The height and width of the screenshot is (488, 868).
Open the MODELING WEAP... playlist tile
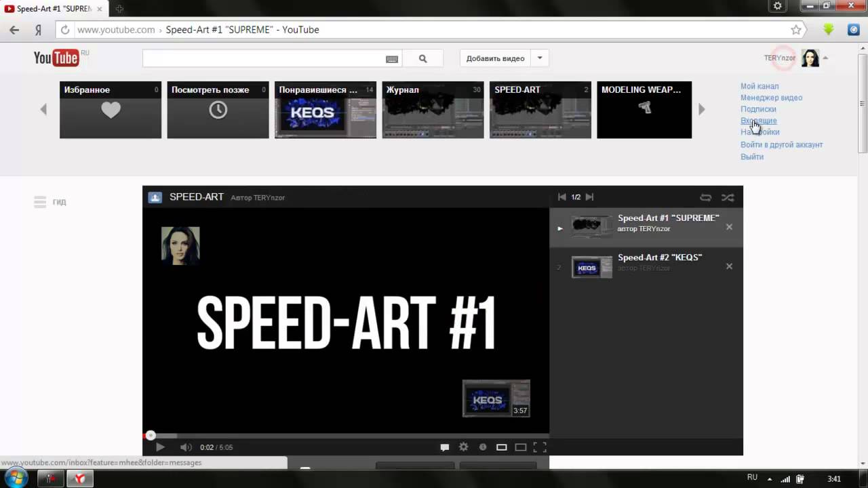point(644,110)
